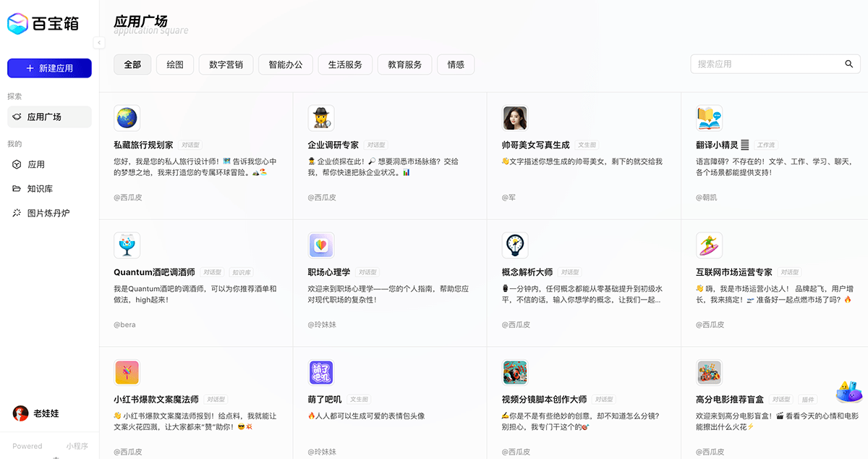Select the 绘图 category tab
868x459 pixels.
175,64
